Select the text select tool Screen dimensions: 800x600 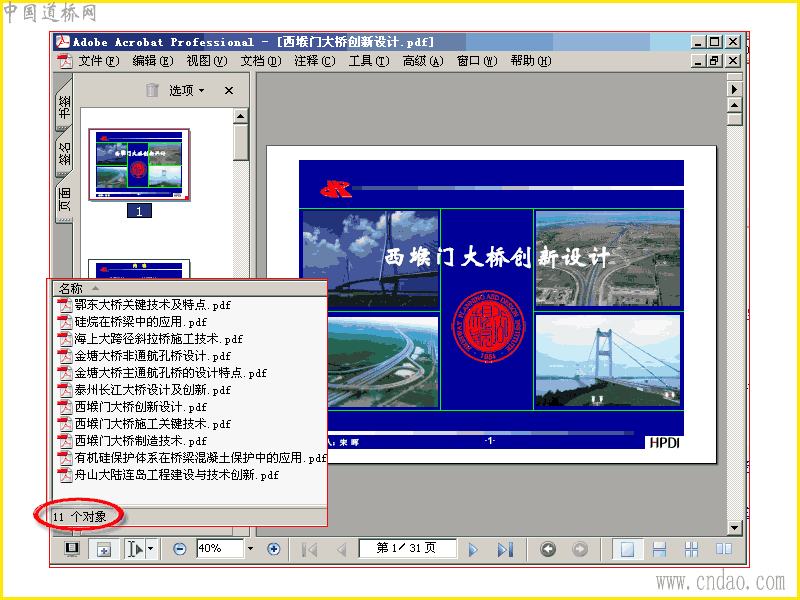point(135,549)
